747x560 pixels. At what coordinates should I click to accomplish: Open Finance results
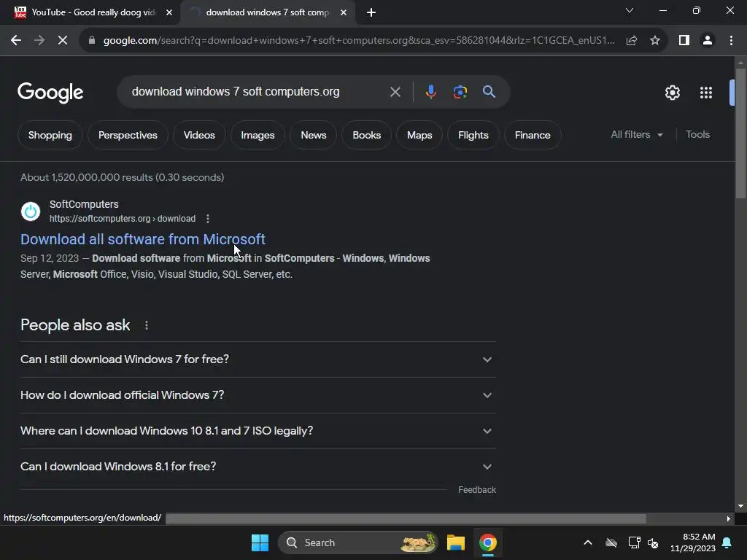[533, 135]
